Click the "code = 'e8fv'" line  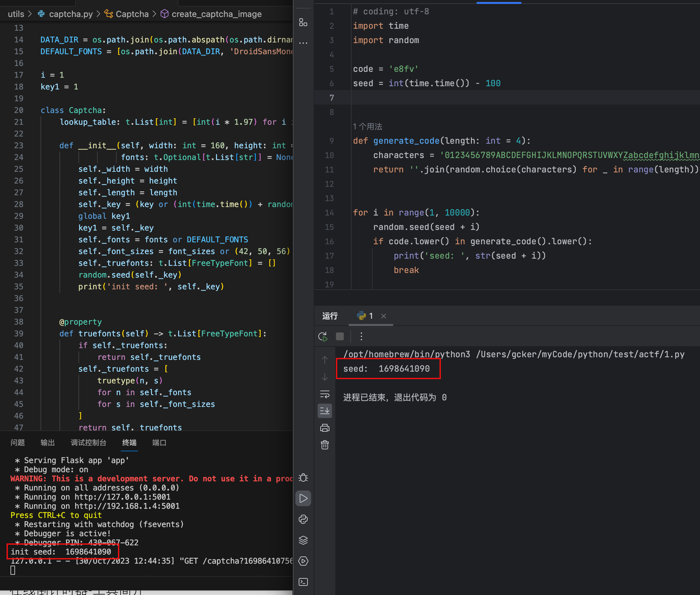coord(386,69)
